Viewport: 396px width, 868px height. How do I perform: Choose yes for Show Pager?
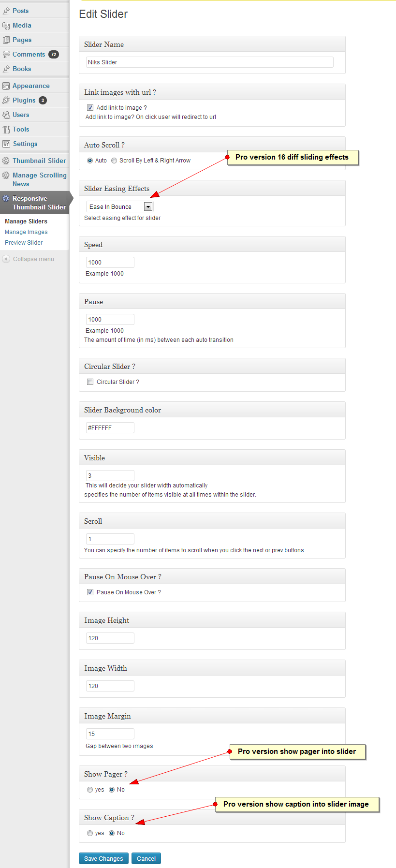90,790
